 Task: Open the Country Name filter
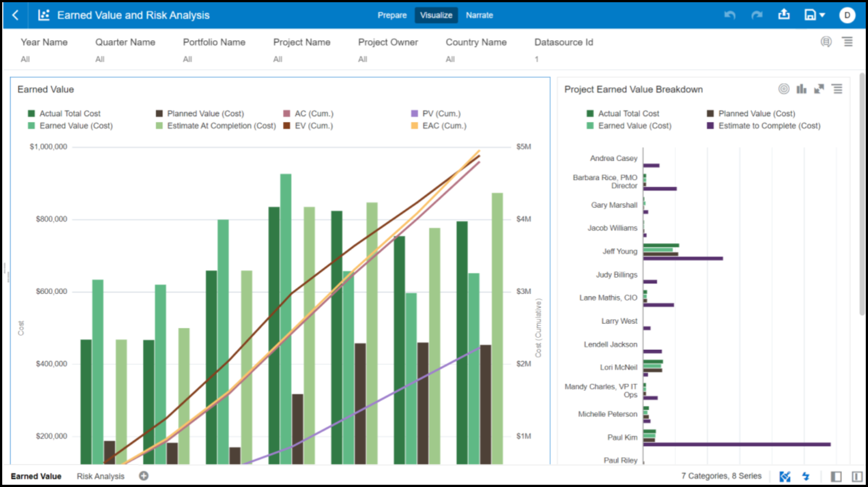476,50
